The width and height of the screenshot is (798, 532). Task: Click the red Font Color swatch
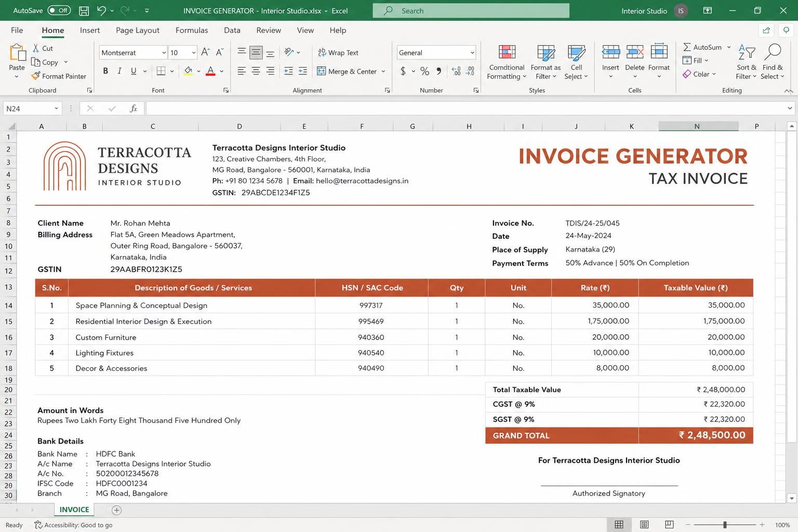(x=210, y=71)
